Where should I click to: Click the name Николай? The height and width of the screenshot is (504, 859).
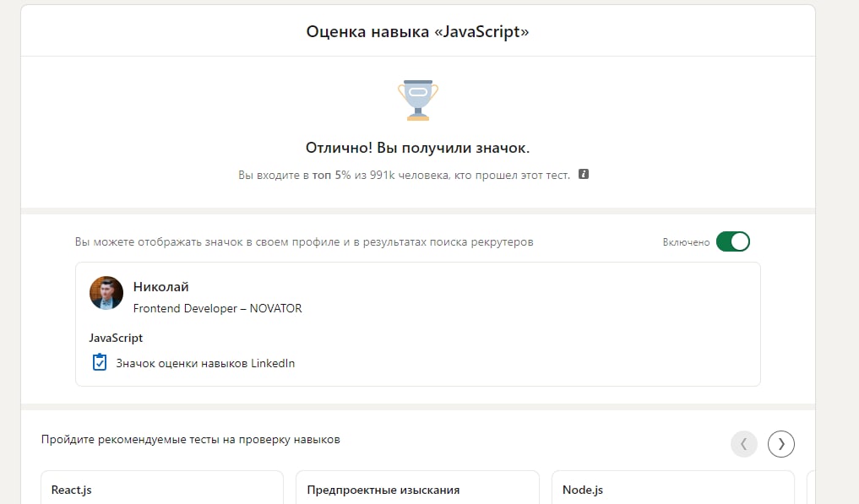click(161, 286)
